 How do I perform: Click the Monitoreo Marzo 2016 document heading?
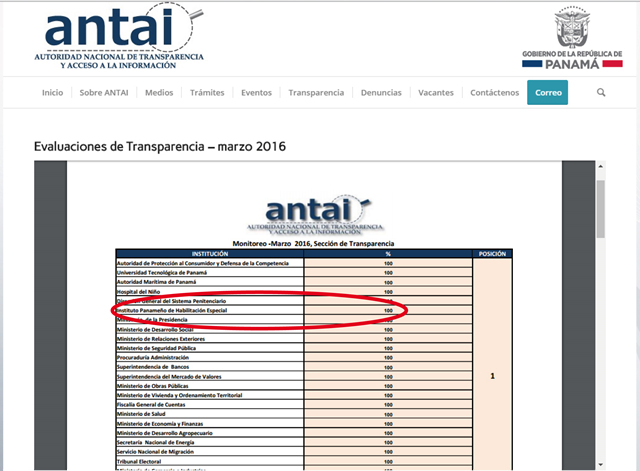coord(313,244)
